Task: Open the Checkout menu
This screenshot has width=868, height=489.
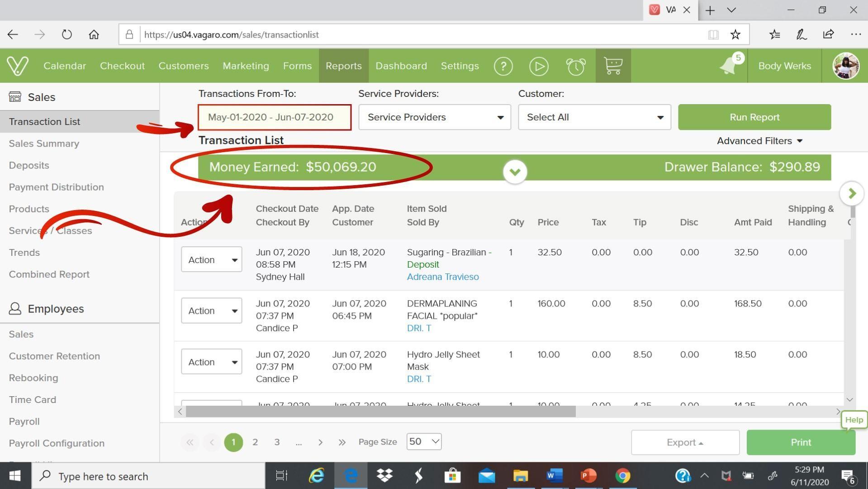Action: [x=122, y=66]
